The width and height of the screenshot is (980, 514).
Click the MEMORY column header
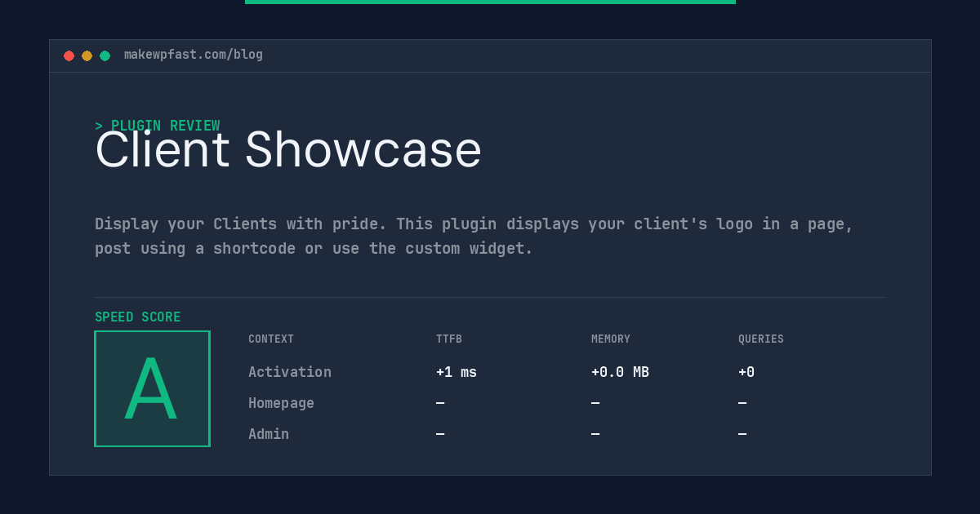click(611, 339)
